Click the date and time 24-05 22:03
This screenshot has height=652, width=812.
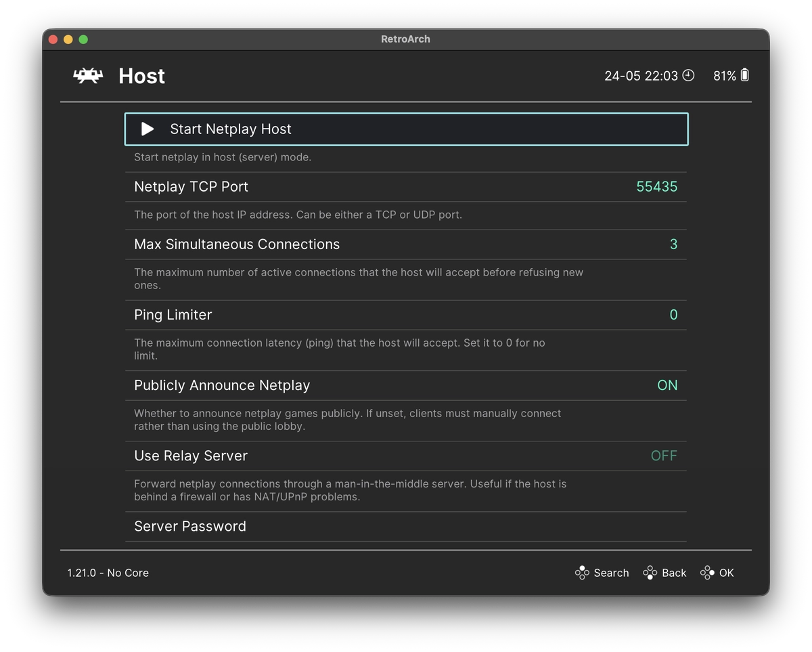coord(641,76)
